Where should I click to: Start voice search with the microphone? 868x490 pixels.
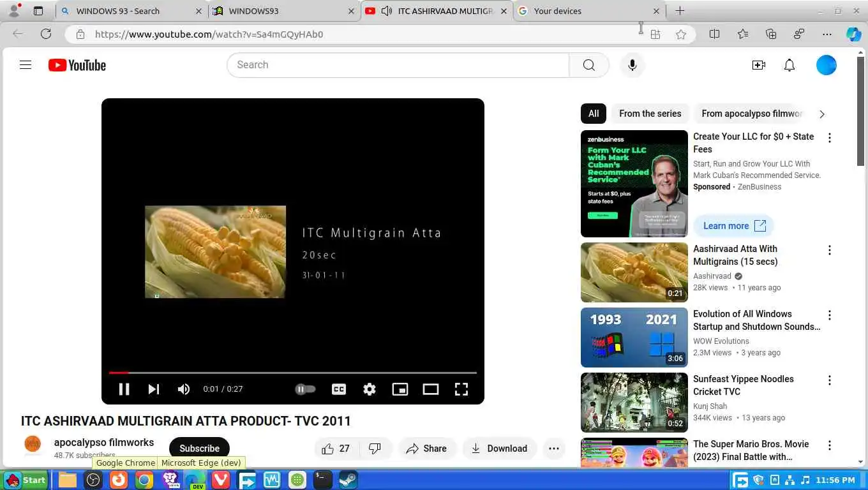pyautogui.click(x=632, y=65)
